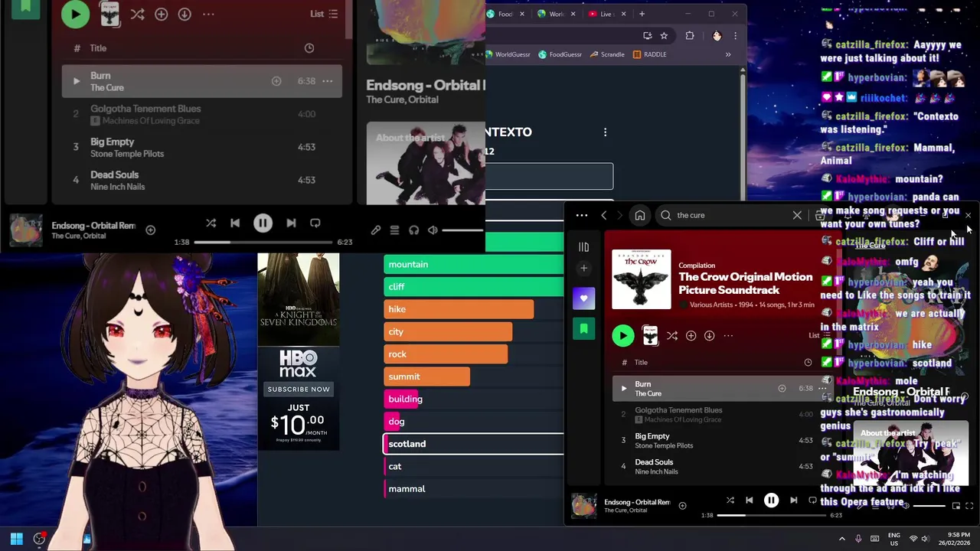
Task: Toggle repeat in small Spotify player bar
Action: 812,500
